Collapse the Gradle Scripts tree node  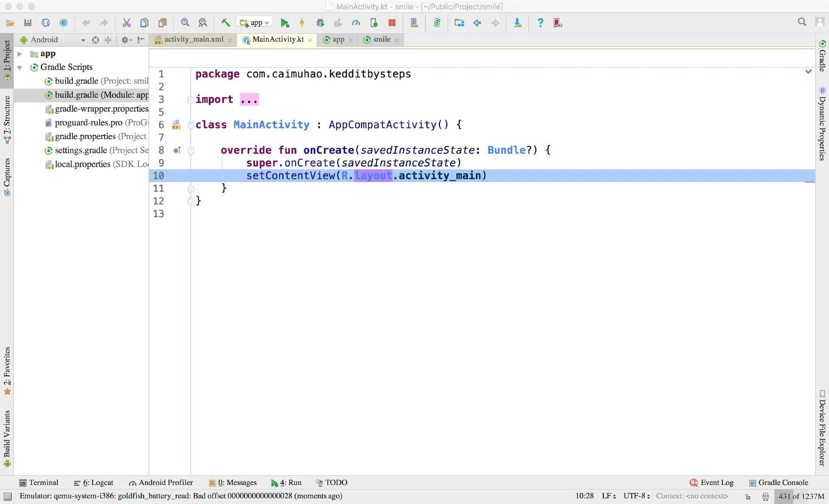pos(19,68)
